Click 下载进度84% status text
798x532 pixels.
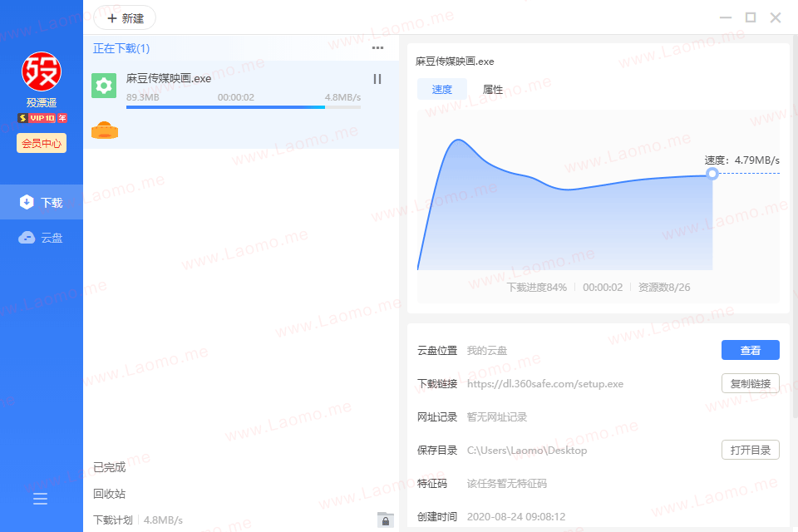[537, 287]
